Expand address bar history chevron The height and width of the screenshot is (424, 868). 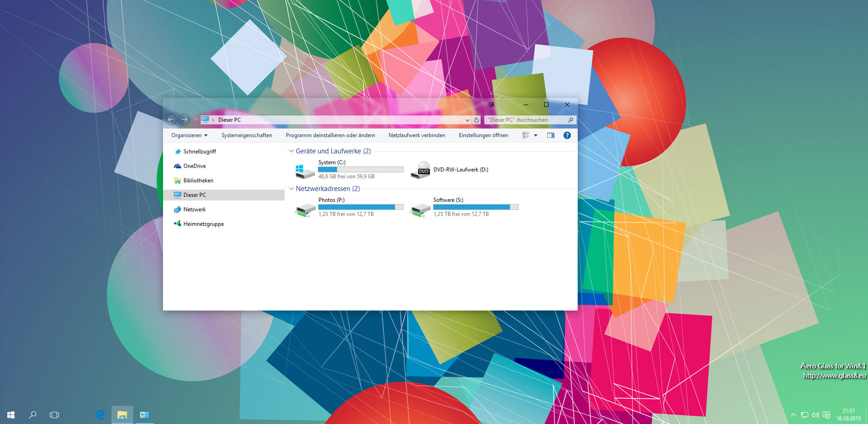click(x=467, y=120)
